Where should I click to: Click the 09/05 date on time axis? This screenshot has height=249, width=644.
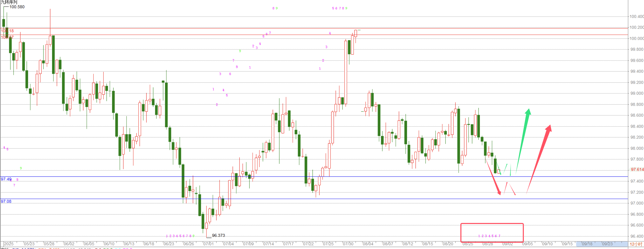click(x=527, y=244)
